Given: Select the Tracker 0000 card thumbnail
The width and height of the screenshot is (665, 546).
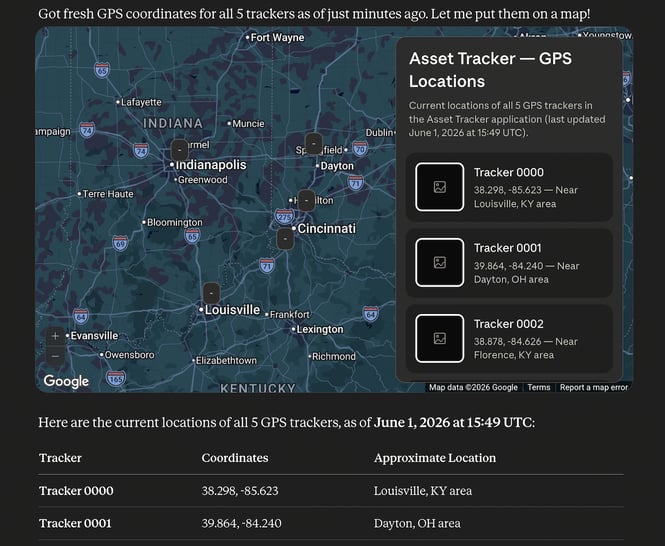Looking at the screenshot, I should (439, 187).
